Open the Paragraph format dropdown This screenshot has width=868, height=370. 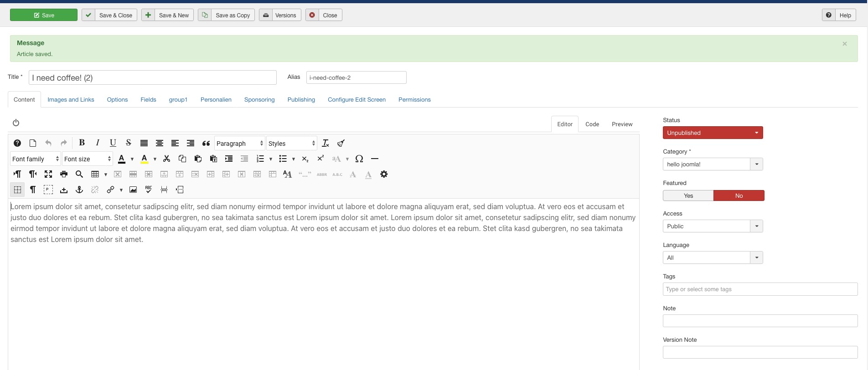click(x=240, y=143)
